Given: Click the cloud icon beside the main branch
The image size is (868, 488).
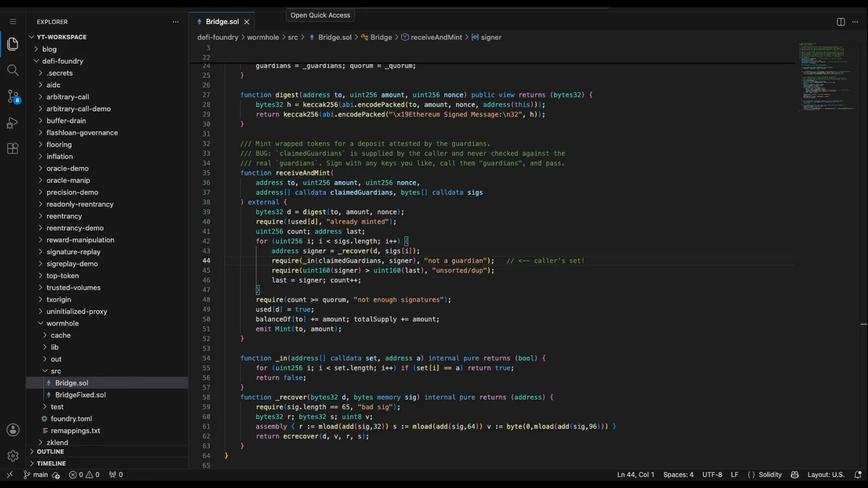Looking at the screenshot, I should point(56,475).
